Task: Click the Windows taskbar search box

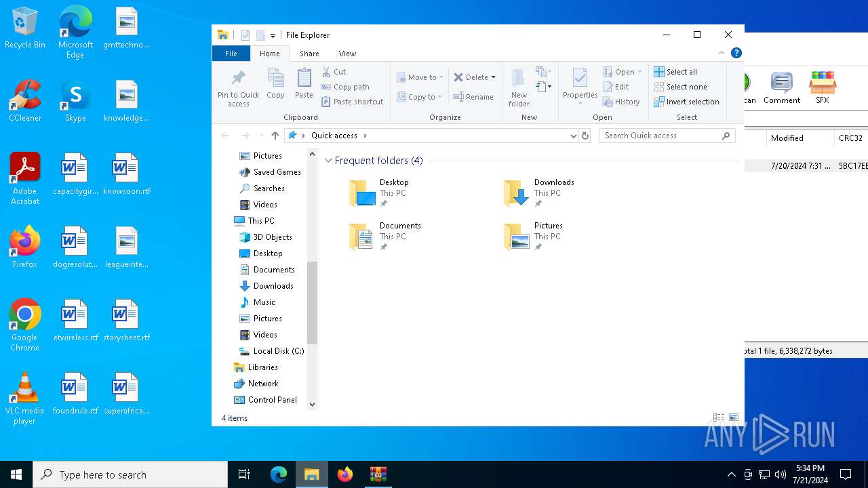Action: 130,474
